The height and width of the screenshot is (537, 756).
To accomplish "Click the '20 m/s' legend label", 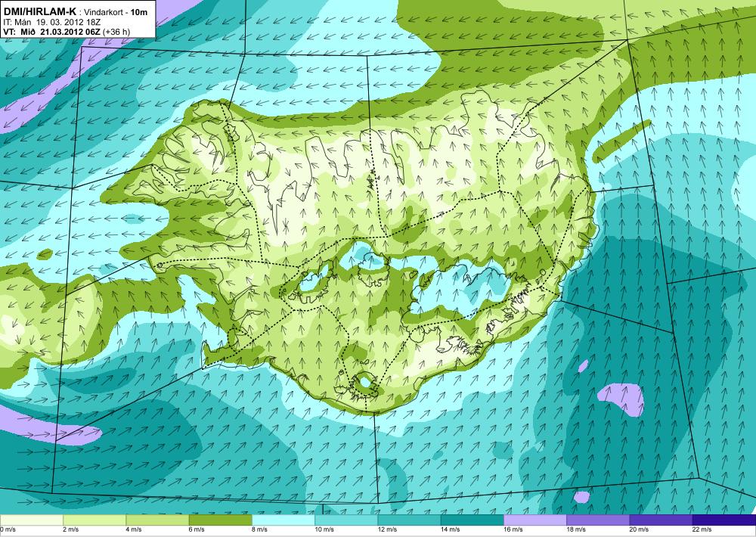I will 640,529.
